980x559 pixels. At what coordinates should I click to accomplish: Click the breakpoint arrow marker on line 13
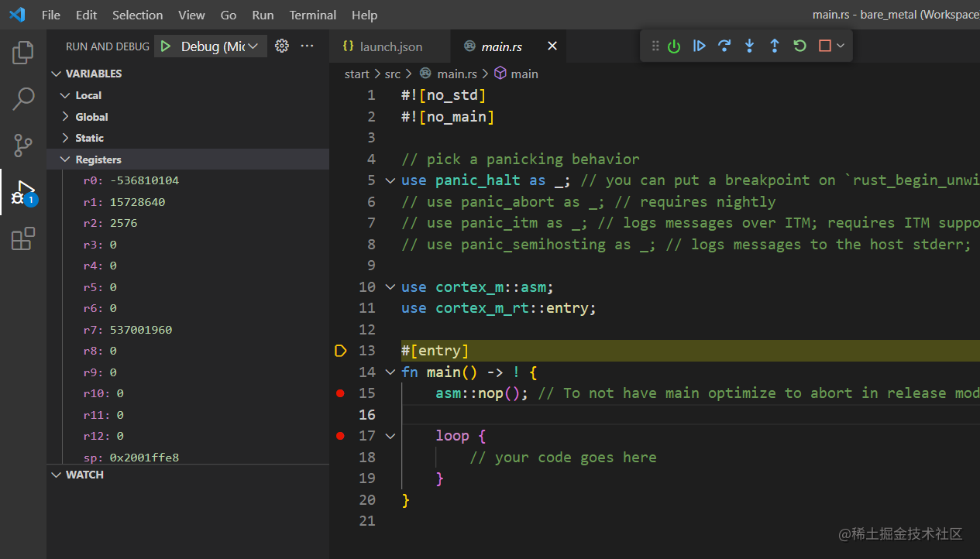tap(339, 350)
